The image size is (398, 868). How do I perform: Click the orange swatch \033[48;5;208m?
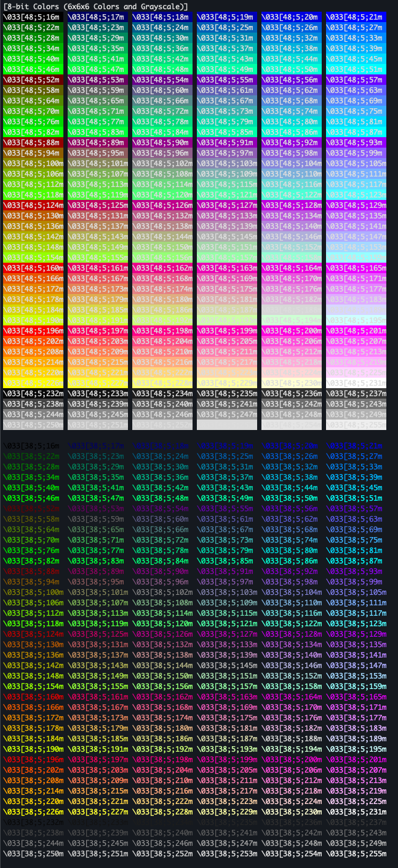[x=33, y=352]
